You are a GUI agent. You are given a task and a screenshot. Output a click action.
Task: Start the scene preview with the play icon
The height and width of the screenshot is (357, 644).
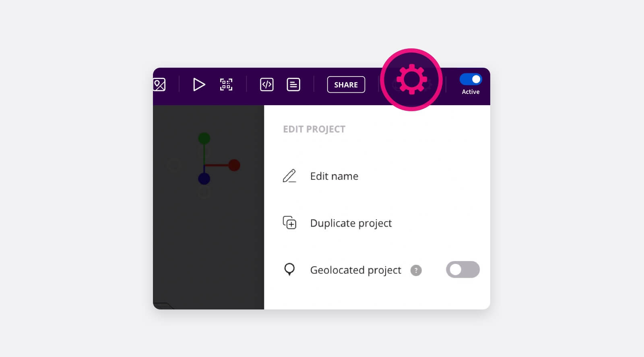point(199,85)
